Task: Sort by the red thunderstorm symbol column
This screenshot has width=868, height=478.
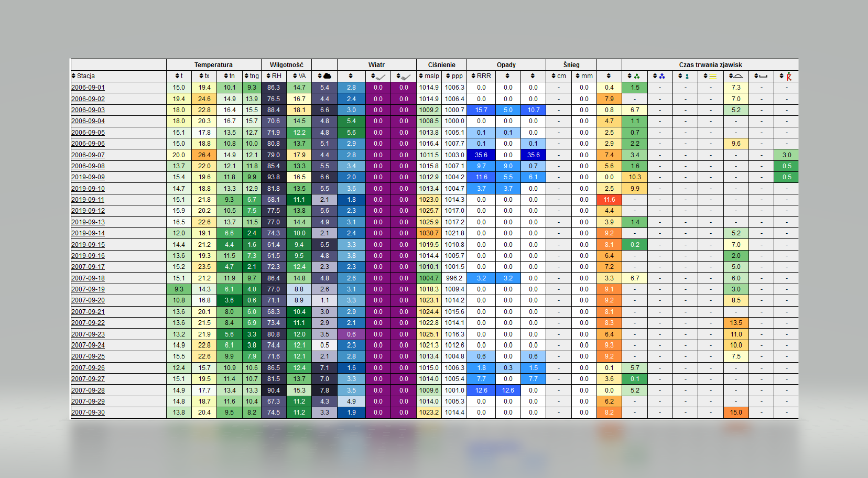Action: pyautogui.click(x=786, y=76)
